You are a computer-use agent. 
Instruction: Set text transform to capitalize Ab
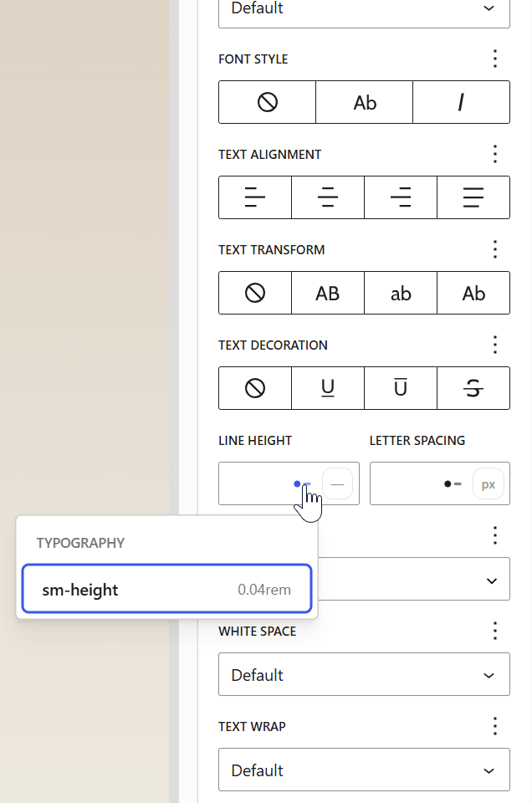point(473,293)
